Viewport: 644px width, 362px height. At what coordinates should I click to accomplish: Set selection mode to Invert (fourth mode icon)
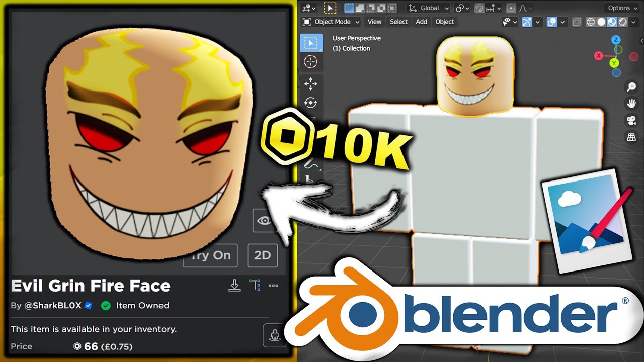click(381, 8)
